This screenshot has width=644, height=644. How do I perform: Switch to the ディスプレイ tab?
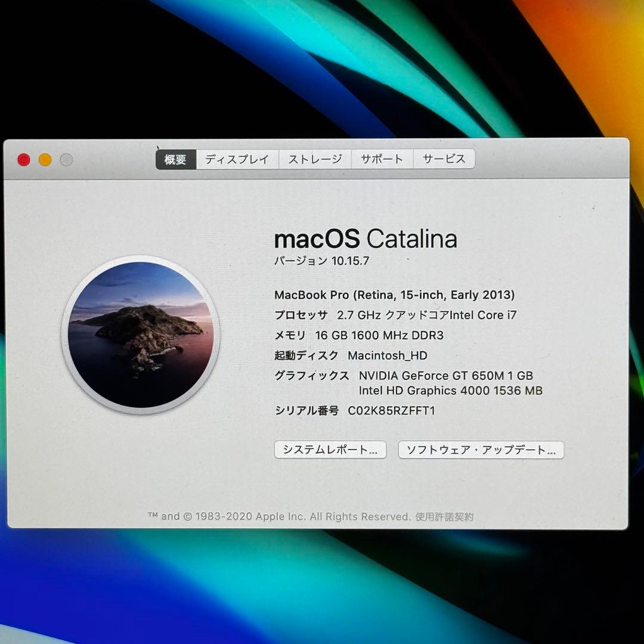tap(237, 159)
